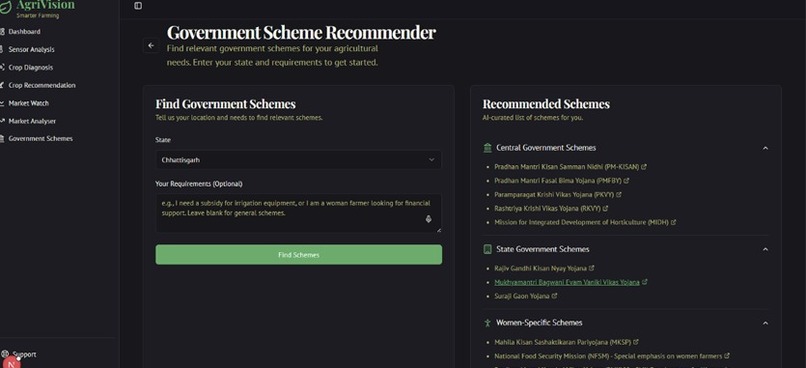Screen dimensions: 806x368
Task: Open Pradhan Mantri Kisan Samman Nidhi link
Action: tap(566, 167)
